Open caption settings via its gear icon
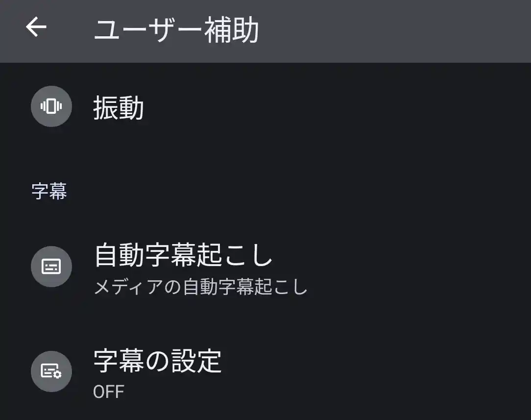Screen dimensions: 531x420 (x=51, y=371)
